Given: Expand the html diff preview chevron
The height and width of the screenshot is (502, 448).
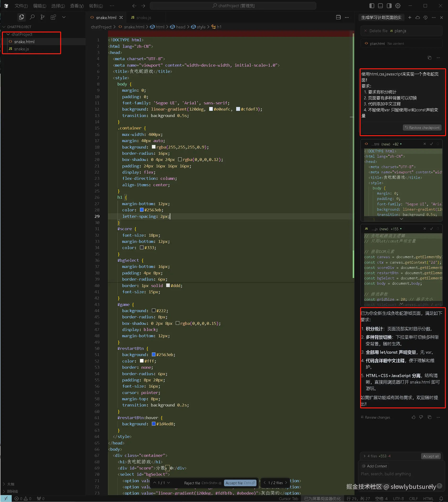Looking at the screenshot, I should (401, 219).
